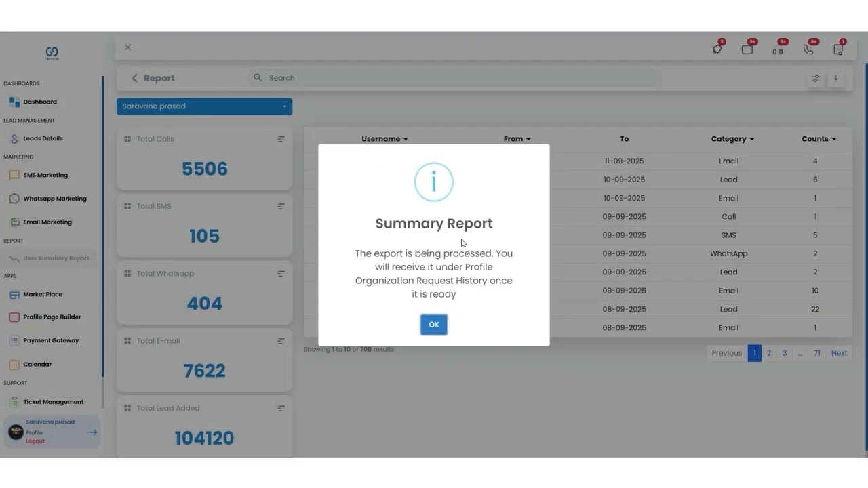Viewport: 868px width, 488px height.
Task: Go to the Previous results page
Action: (x=726, y=353)
